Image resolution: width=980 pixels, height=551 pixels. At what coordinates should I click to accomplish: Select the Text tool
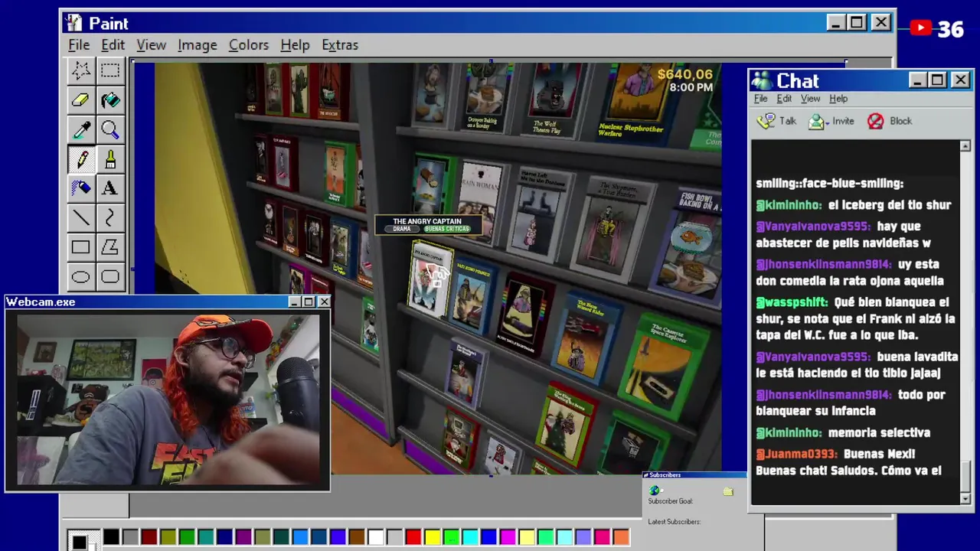coord(110,188)
